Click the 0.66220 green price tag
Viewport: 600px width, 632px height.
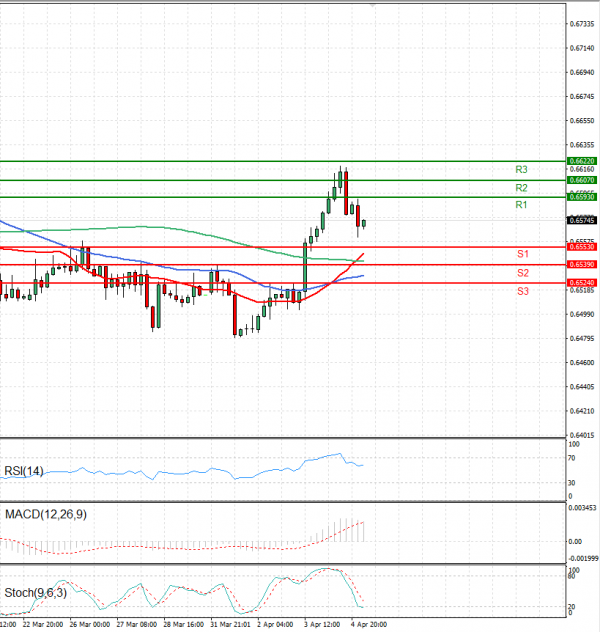point(582,160)
